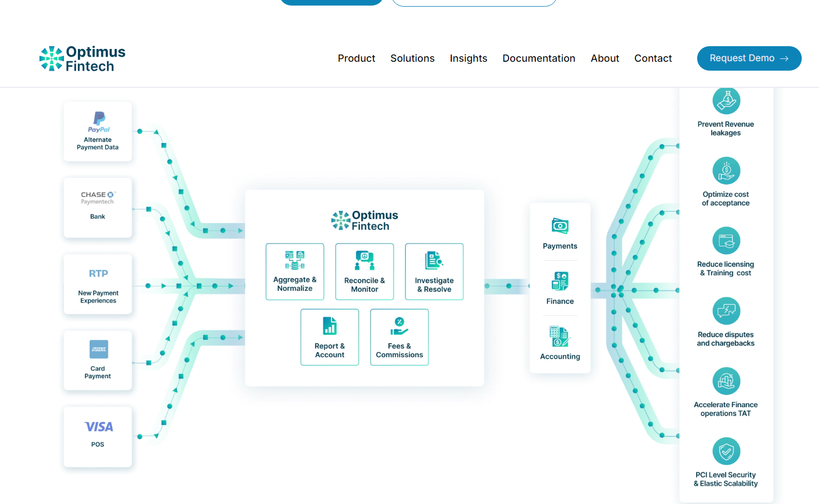Viewport: 819px width, 504px height.
Task: Go to Documentation in the navigation
Action: [x=539, y=58]
